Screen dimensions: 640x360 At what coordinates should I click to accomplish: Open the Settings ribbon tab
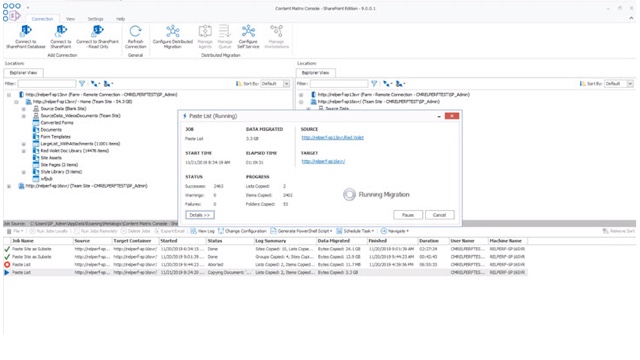96,19
